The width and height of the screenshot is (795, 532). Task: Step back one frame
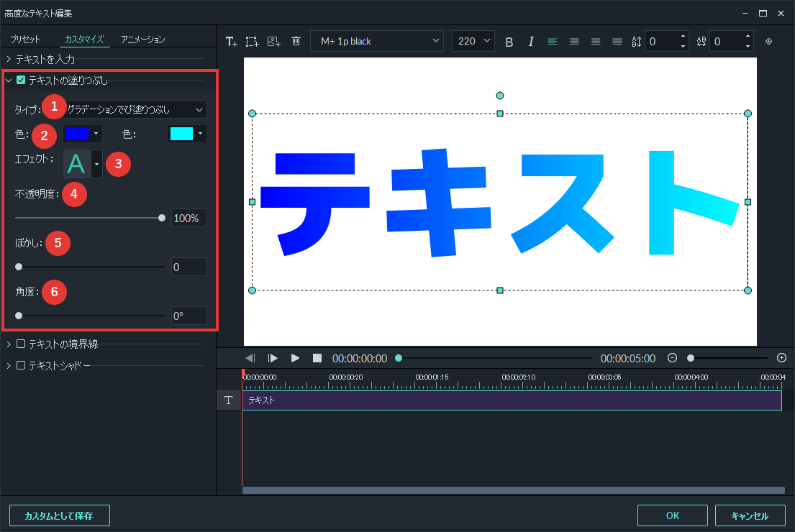(x=250, y=358)
